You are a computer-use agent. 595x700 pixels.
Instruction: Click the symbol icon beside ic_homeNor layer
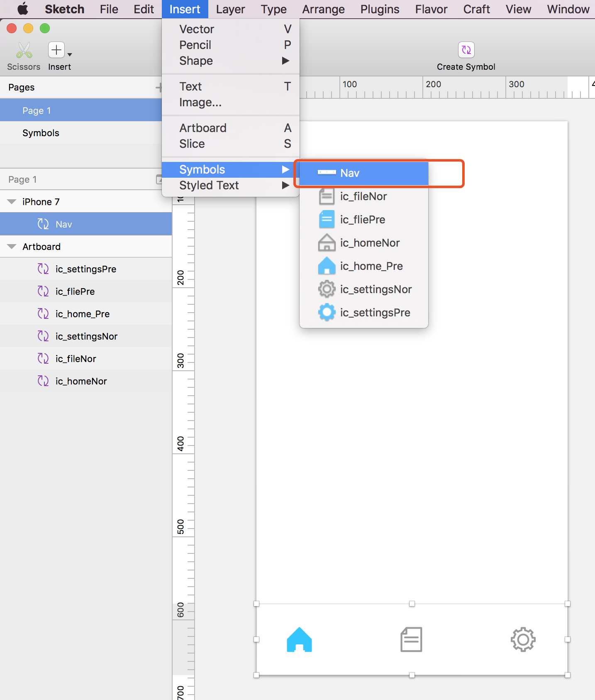(43, 381)
